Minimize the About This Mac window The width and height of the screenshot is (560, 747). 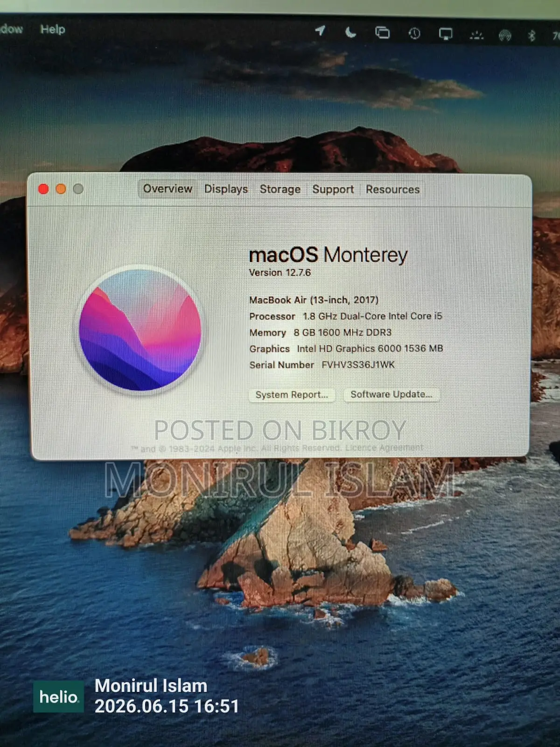click(61, 189)
